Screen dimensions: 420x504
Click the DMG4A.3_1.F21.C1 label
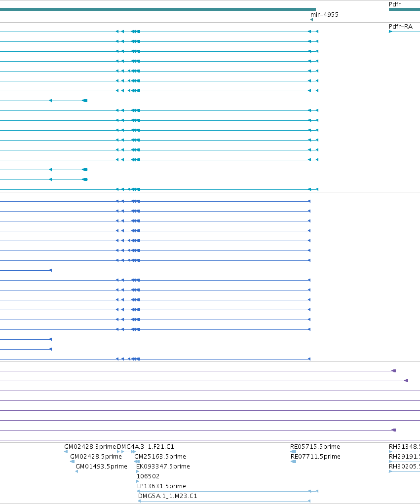(x=146, y=446)
